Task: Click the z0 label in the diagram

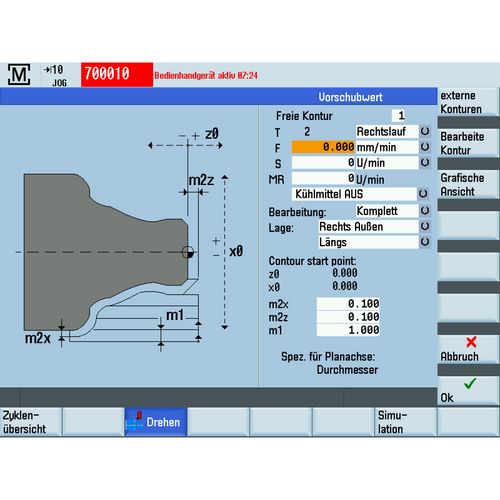Action: coord(212,134)
